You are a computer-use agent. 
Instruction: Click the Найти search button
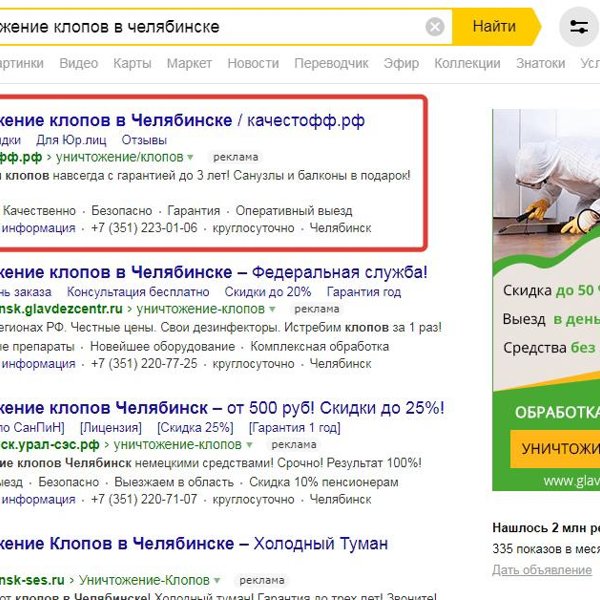496,27
